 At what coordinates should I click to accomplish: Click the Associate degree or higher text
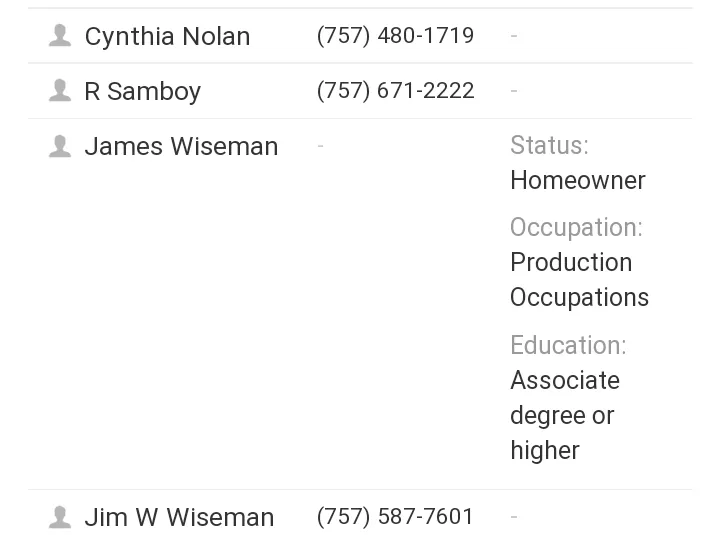565,415
